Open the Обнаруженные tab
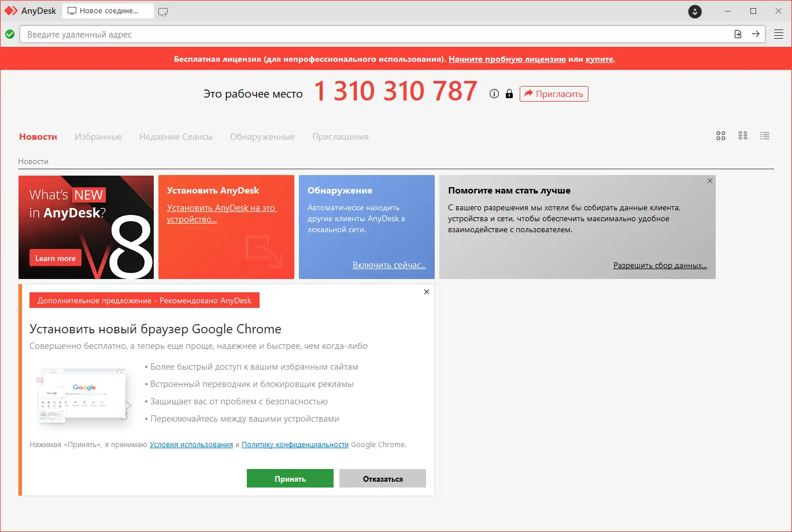Image resolution: width=792 pixels, height=532 pixels. pyautogui.click(x=262, y=136)
